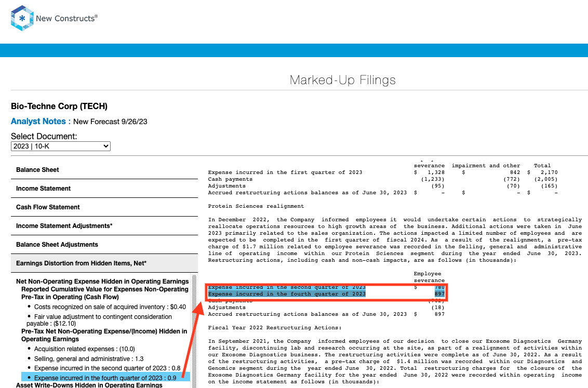Select Expense incurred in fourth quarter : 0.9
Image resolution: width=588 pixels, height=388 pixels.
[105, 378]
